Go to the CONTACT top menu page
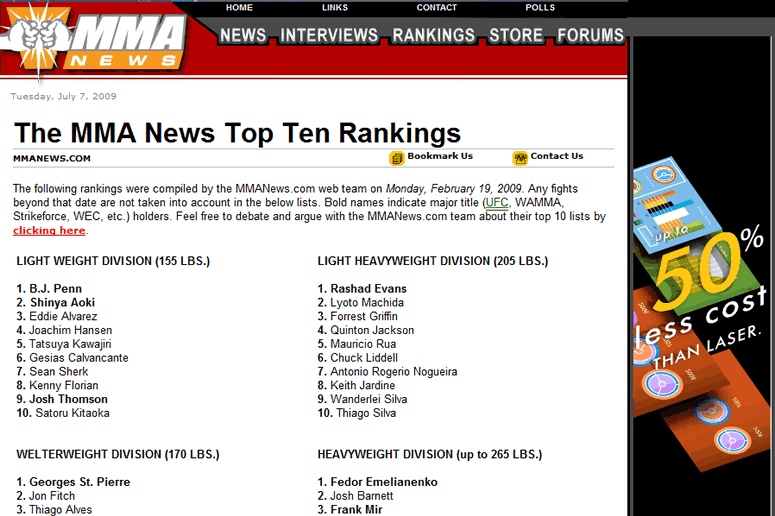The height and width of the screenshot is (516, 775). tap(436, 8)
